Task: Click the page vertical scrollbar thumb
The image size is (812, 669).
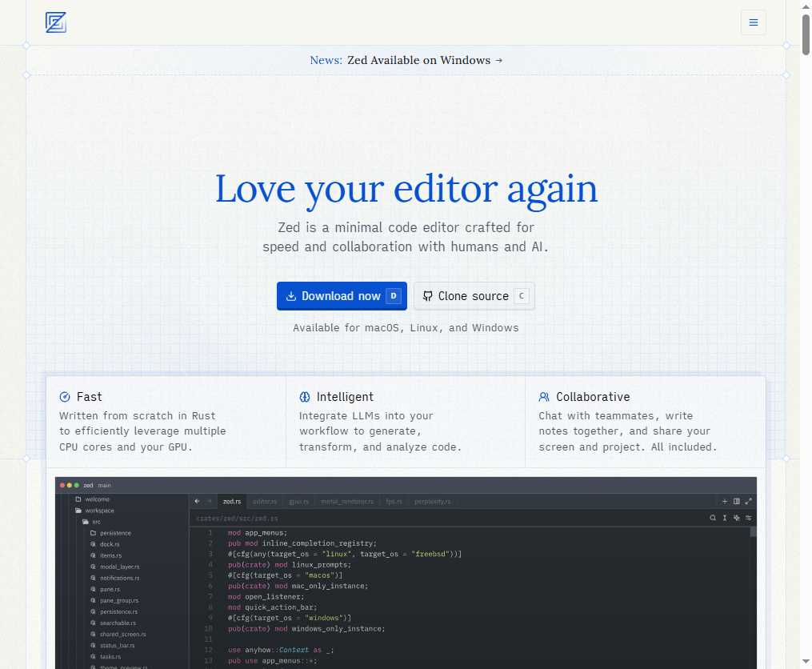Action: click(806, 34)
